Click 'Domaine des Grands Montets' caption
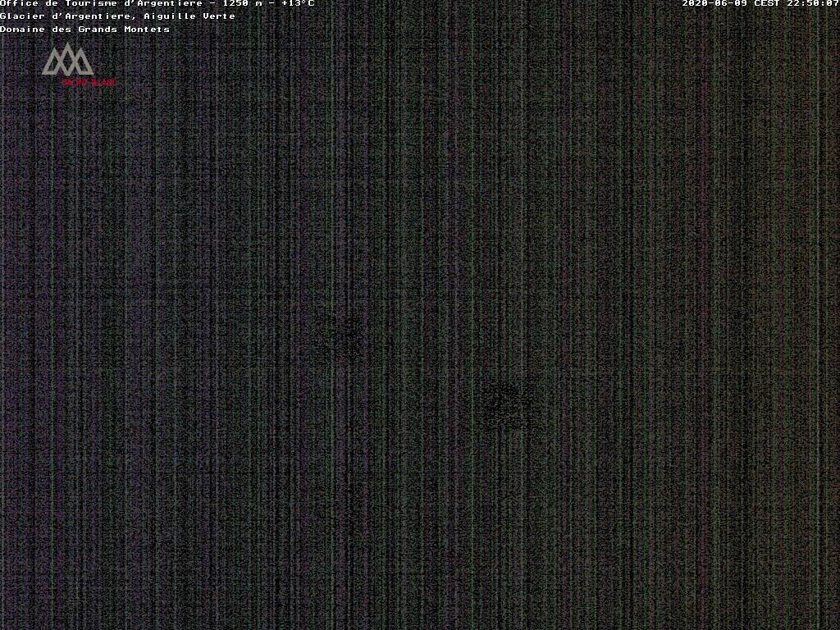This screenshot has width=840, height=630. pyautogui.click(x=84, y=29)
